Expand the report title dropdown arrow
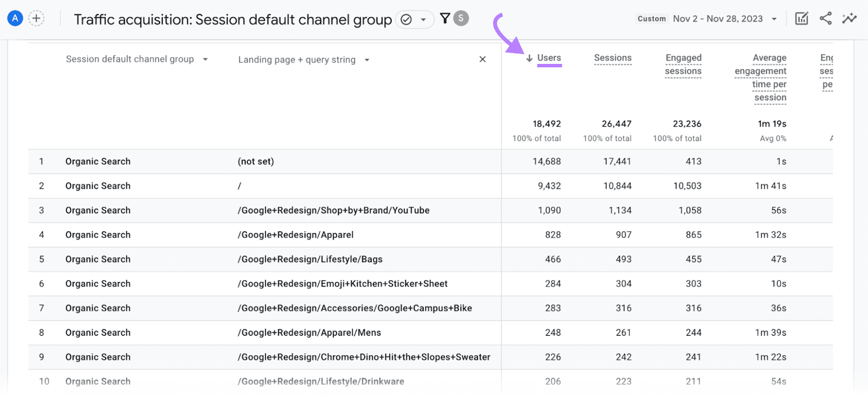Image resolution: width=868 pixels, height=397 pixels. click(x=423, y=20)
